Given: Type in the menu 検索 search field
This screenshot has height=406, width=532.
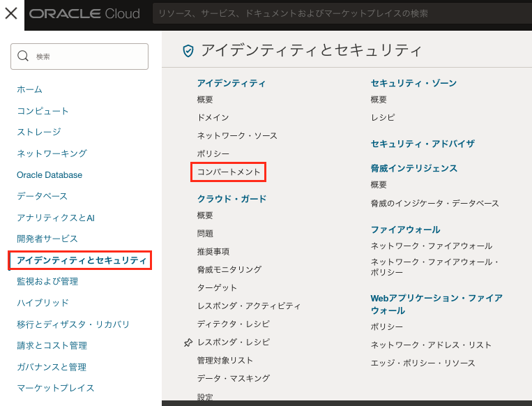Looking at the screenshot, I should click(87, 57).
